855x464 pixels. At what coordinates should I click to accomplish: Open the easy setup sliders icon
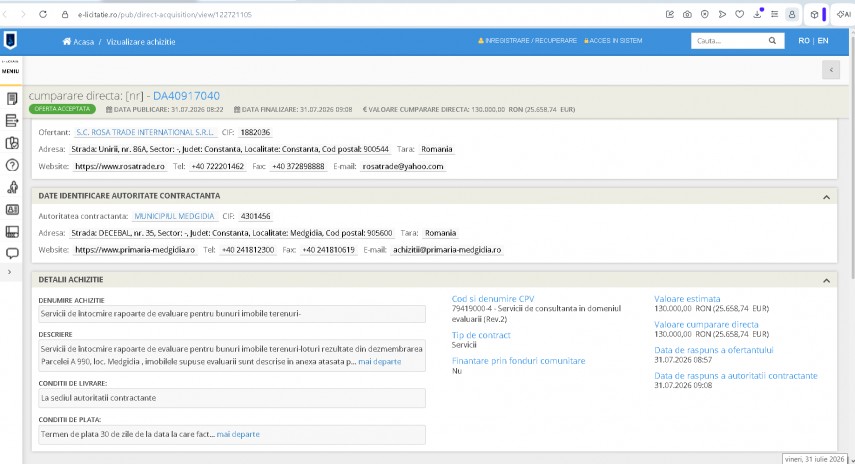(x=774, y=15)
